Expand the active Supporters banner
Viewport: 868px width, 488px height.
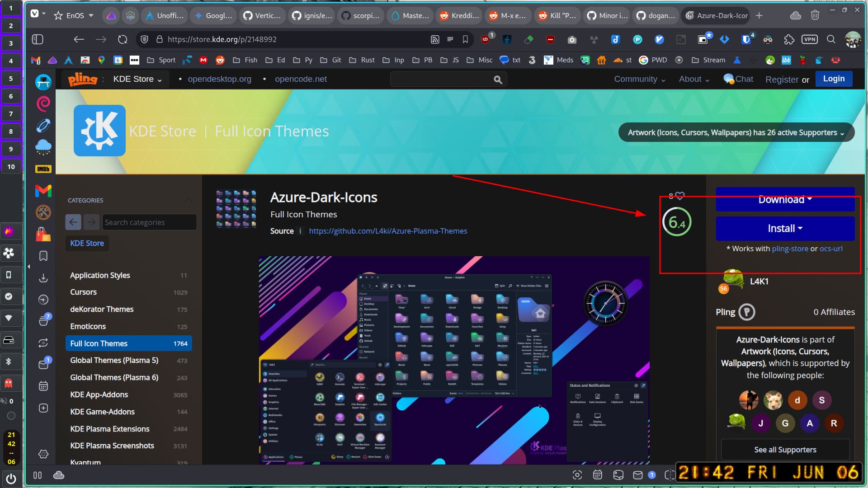[736, 132]
